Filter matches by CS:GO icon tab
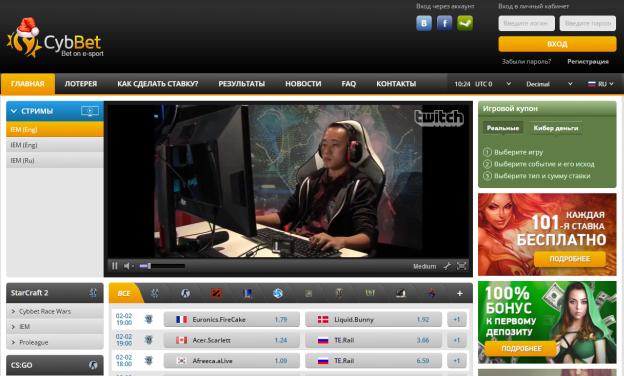 click(185, 293)
